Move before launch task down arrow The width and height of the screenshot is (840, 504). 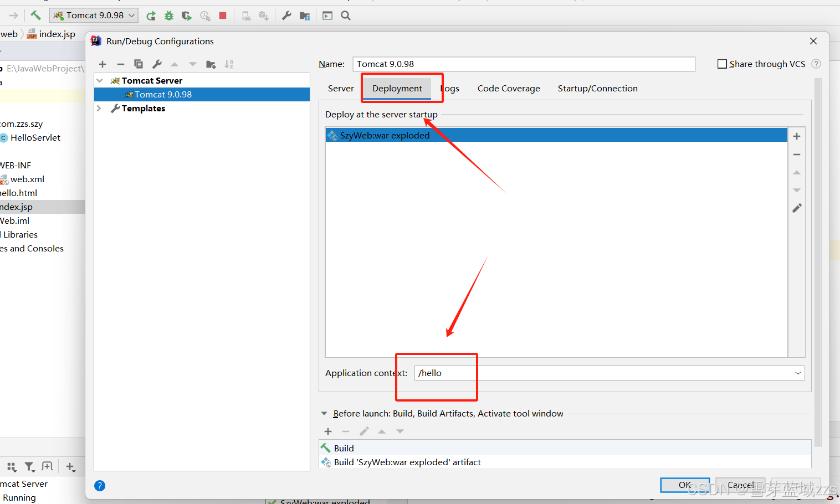tap(400, 431)
